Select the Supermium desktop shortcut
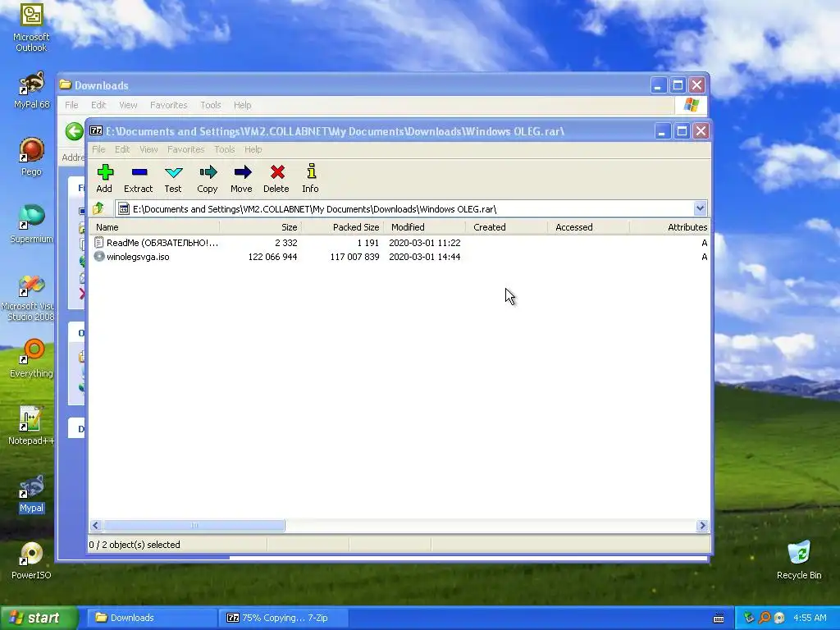Viewport: 840px width, 630px height. pyautogui.click(x=31, y=224)
